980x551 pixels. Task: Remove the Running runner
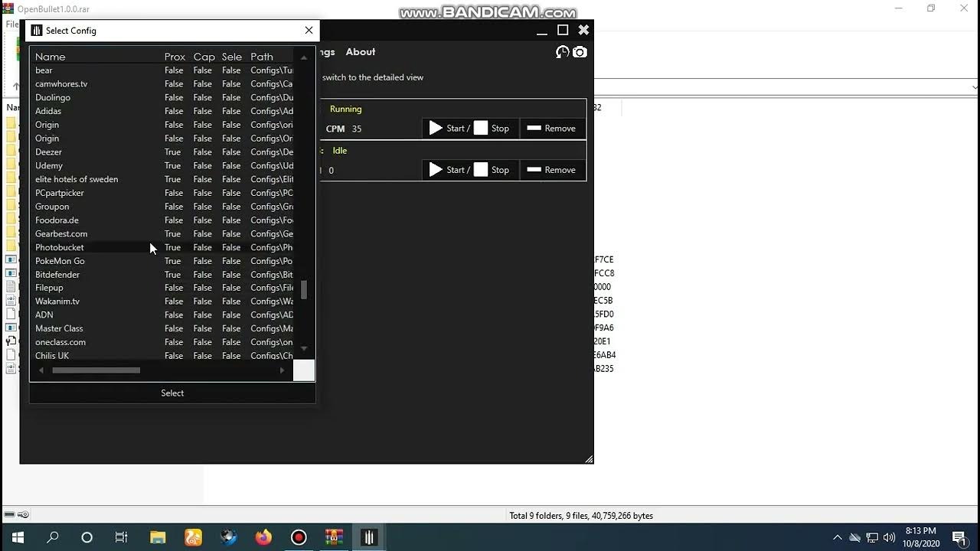point(552,129)
